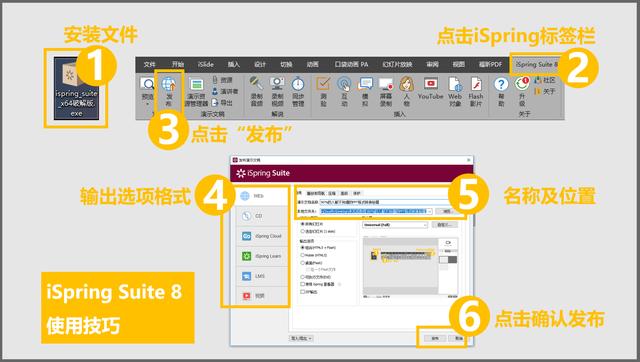The height and width of the screenshot is (362, 640).
Task: Switch to the 福昕PDF ribbon tab
Action: click(490, 64)
